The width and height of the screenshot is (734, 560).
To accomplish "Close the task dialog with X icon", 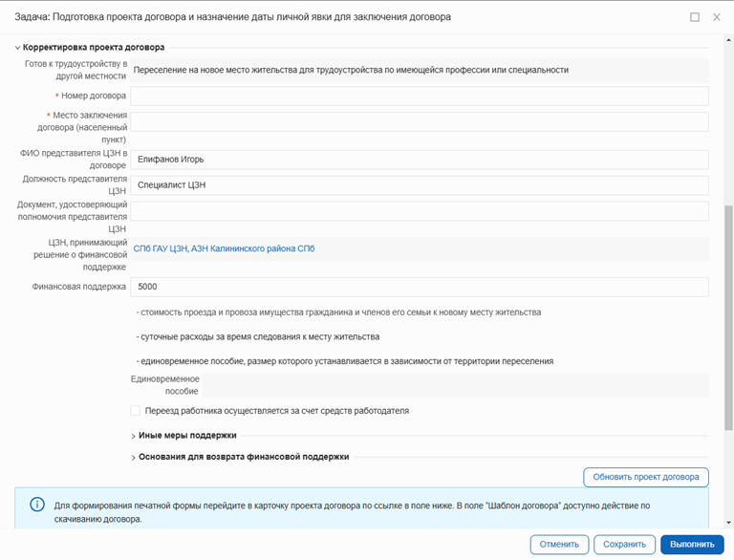I will click(x=717, y=17).
